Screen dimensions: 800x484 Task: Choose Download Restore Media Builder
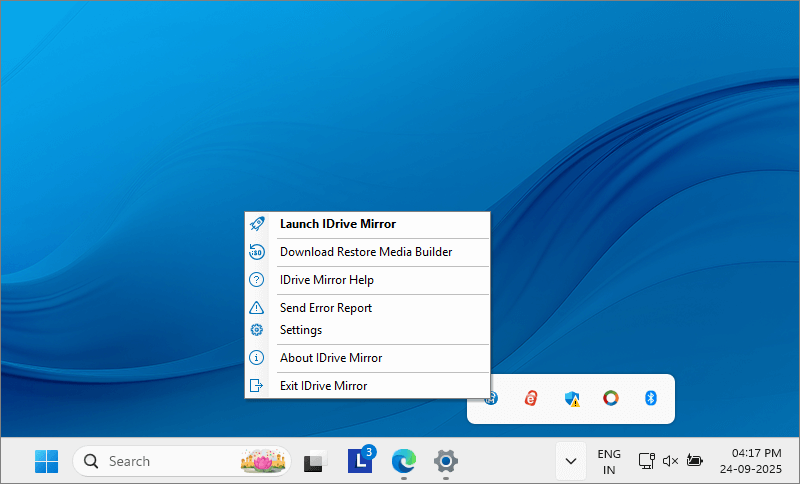coord(367,252)
